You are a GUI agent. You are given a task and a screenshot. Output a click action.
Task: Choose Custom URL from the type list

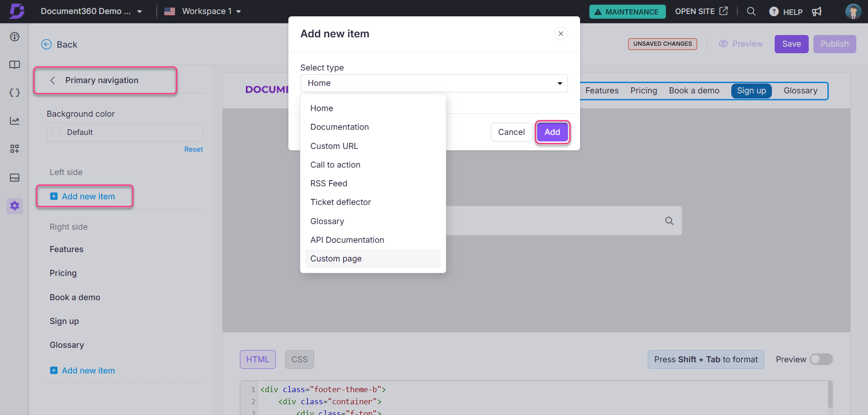pyautogui.click(x=373, y=146)
